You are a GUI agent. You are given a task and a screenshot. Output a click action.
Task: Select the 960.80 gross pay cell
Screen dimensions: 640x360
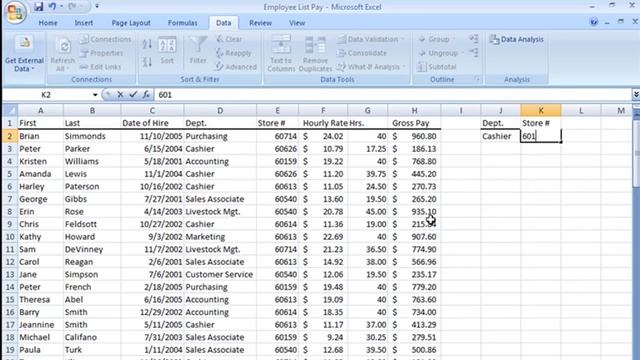414,136
